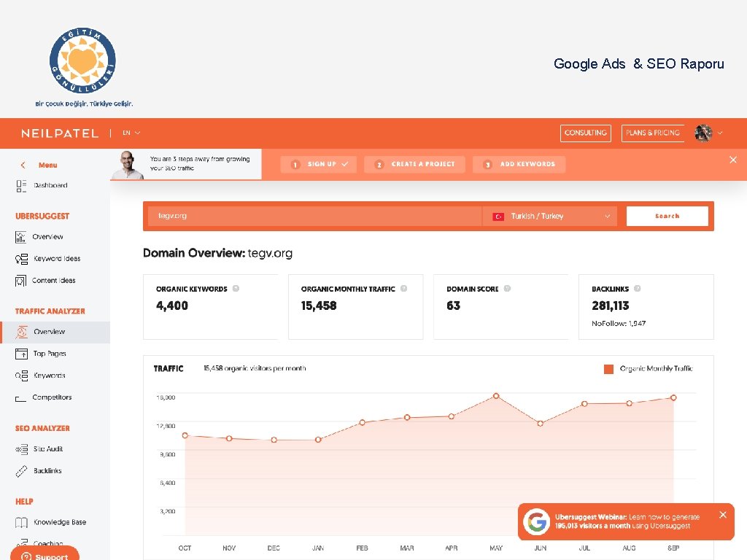
Task: Click the PLANS & PRICING button
Action: [x=653, y=133]
